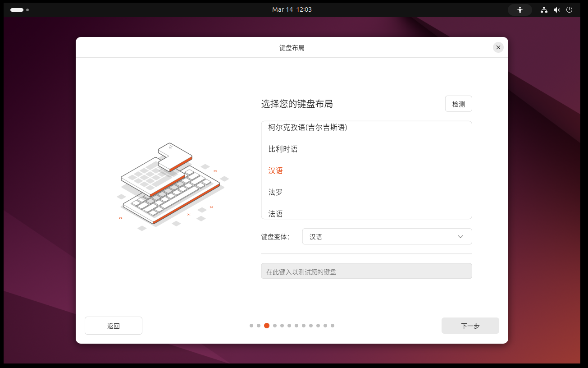
Task: Click the 检测 detect button
Action: coord(458,104)
